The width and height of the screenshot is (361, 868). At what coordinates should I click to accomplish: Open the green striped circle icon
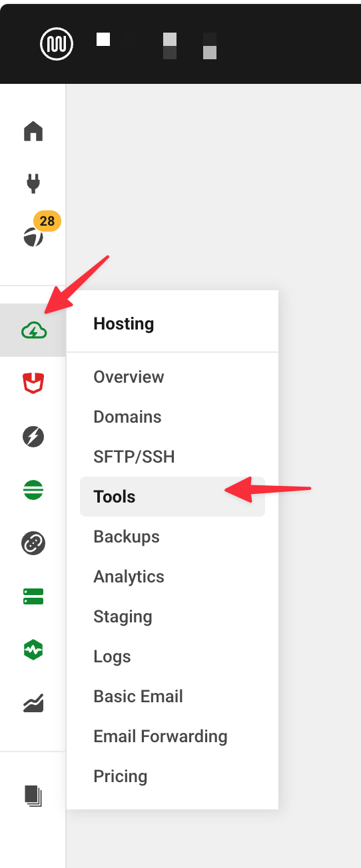click(33, 490)
